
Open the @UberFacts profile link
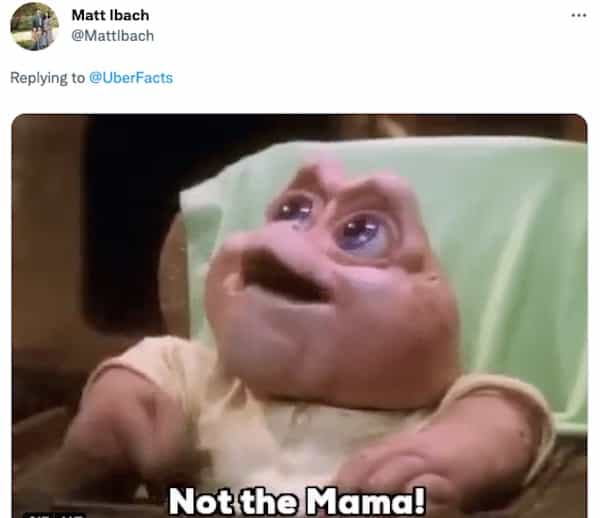click(131, 78)
